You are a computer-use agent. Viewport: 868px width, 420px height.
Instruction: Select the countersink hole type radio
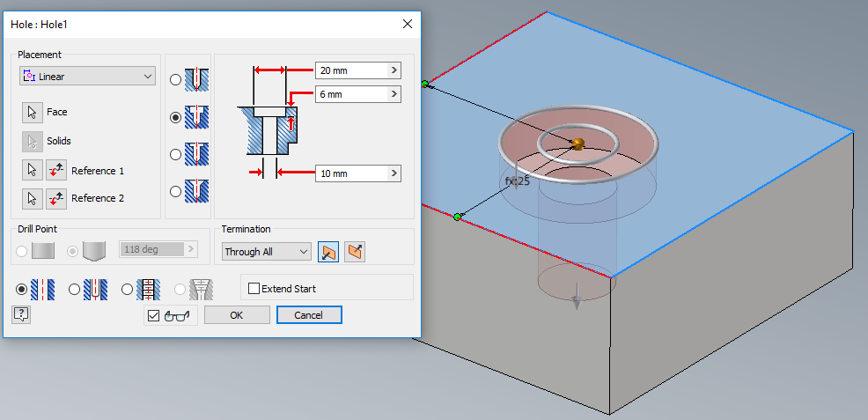point(175,191)
